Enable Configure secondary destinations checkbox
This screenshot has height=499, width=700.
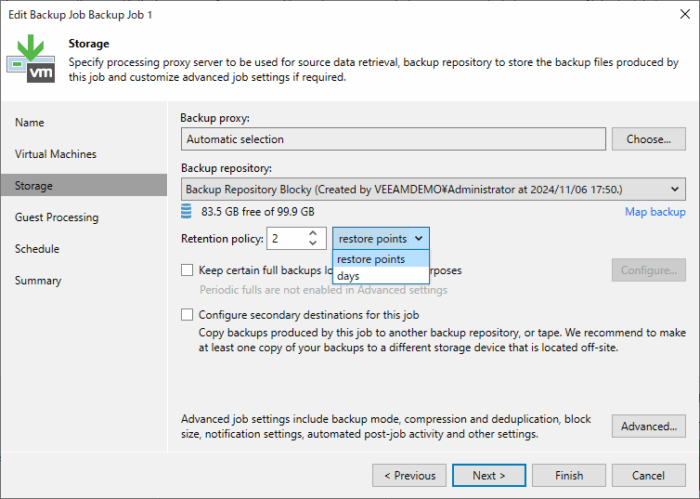187,315
